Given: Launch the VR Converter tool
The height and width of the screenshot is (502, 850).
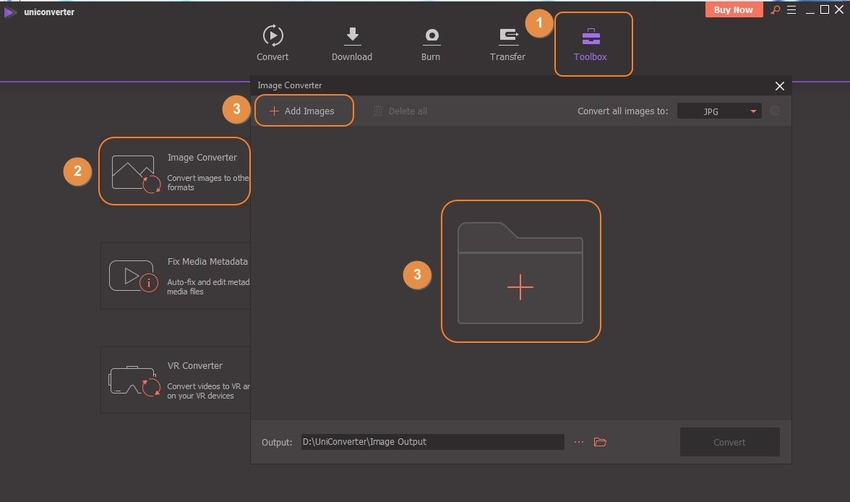Looking at the screenshot, I should tap(174, 380).
